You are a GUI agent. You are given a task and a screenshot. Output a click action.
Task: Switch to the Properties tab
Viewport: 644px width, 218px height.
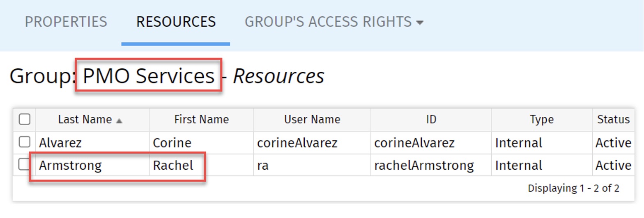click(x=66, y=21)
